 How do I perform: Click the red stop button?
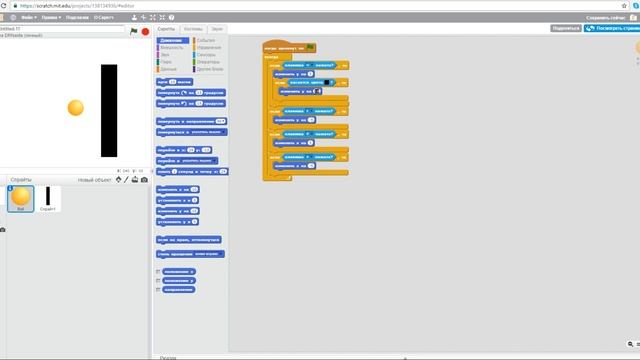[145, 31]
